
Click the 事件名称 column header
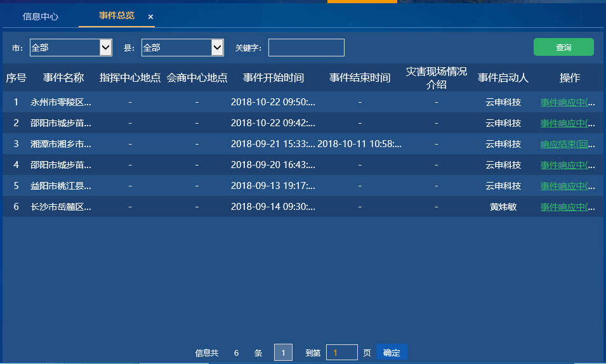coord(63,78)
